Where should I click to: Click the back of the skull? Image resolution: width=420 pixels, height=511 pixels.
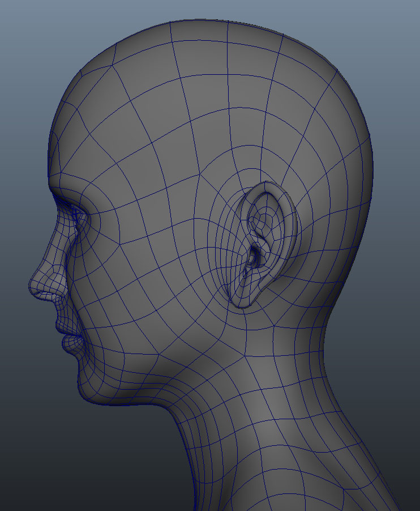coord(351,170)
